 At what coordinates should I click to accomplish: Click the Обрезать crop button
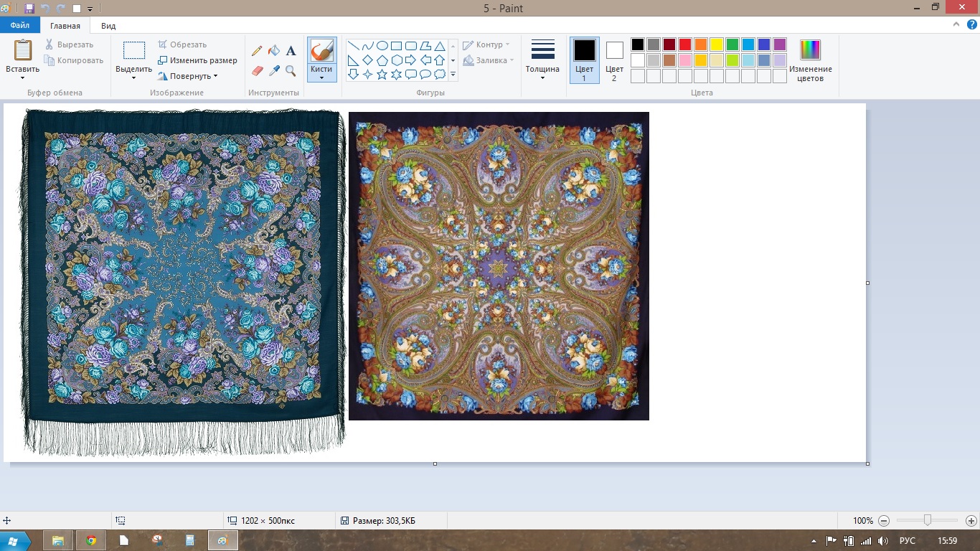click(182, 44)
